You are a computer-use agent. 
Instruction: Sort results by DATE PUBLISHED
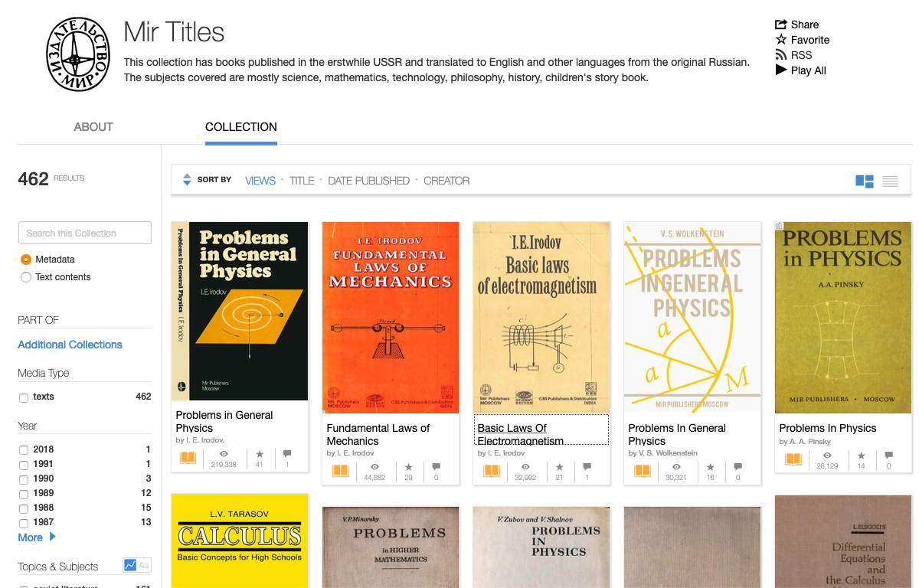pyautogui.click(x=368, y=181)
